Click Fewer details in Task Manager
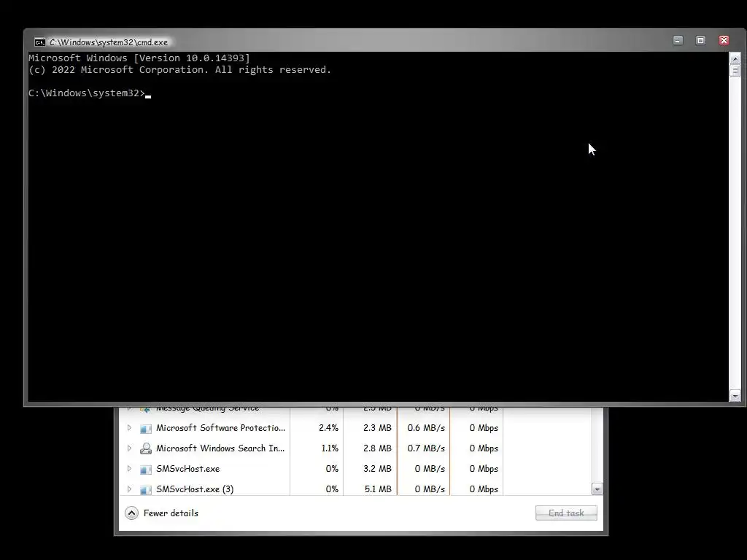747x560 pixels. point(171,513)
